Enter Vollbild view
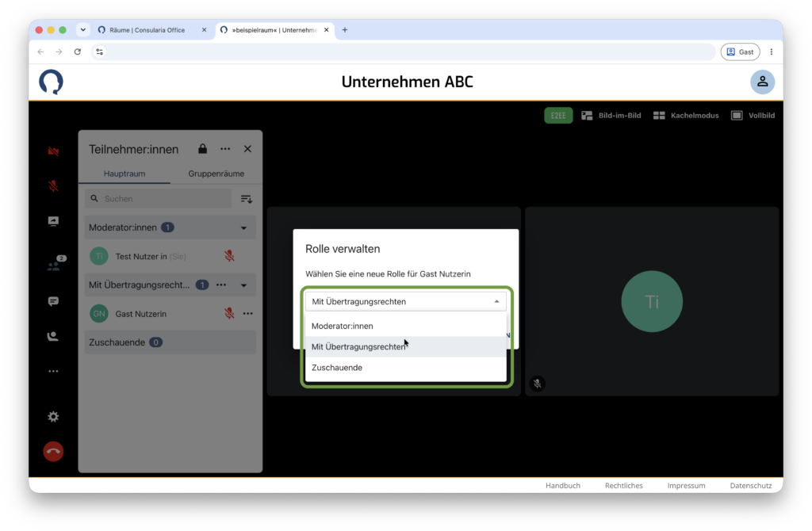Viewport: 812px width, 531px height. [x=753, y=116]
